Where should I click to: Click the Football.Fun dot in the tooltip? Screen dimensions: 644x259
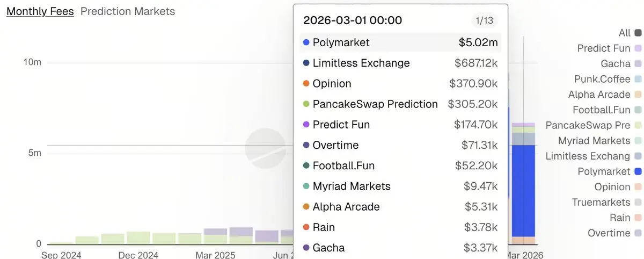point(306,166)
